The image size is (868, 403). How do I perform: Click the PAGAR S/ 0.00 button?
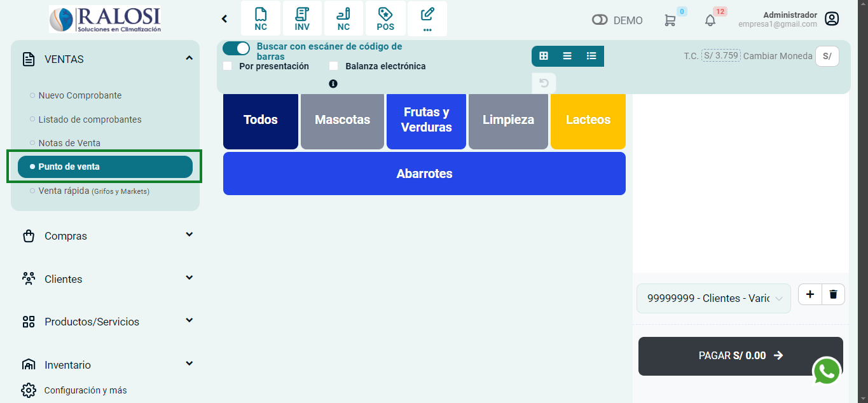click(740, 355)
